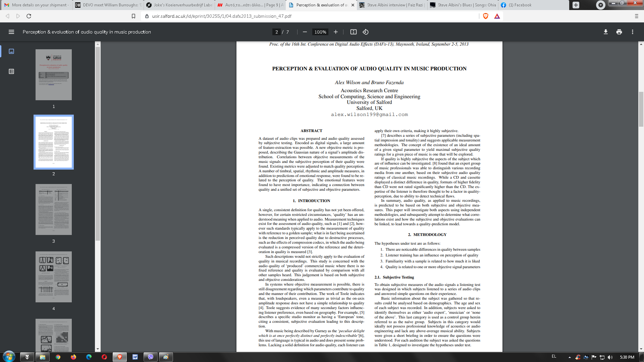The height and width of the screenshot is (362, 644).
Task: Bookmark this page
Action: 133,16
